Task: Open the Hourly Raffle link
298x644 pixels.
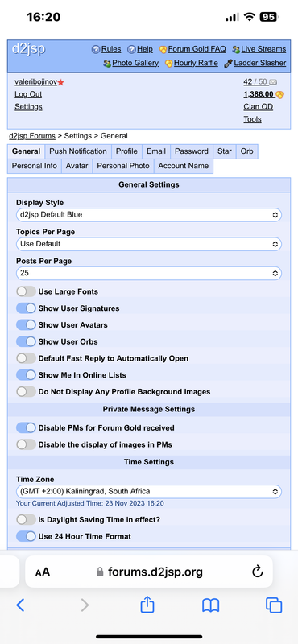Action: point(196,64)
